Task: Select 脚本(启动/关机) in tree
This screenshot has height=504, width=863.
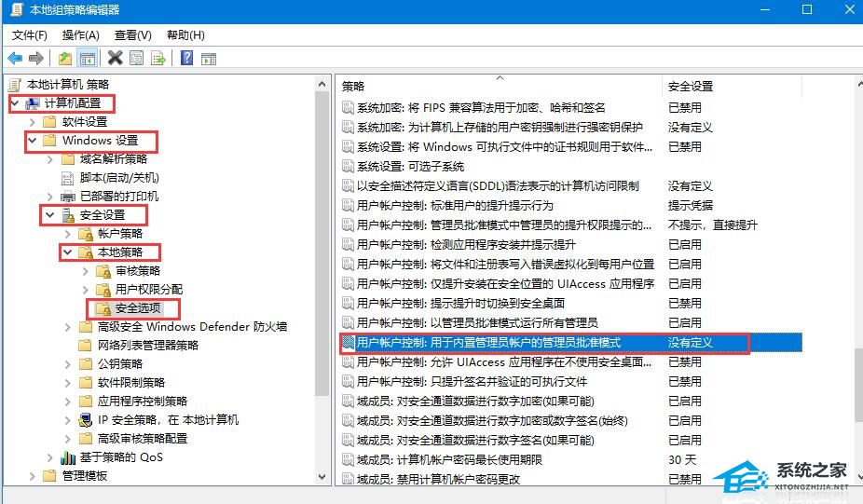Action: point(119,178)
